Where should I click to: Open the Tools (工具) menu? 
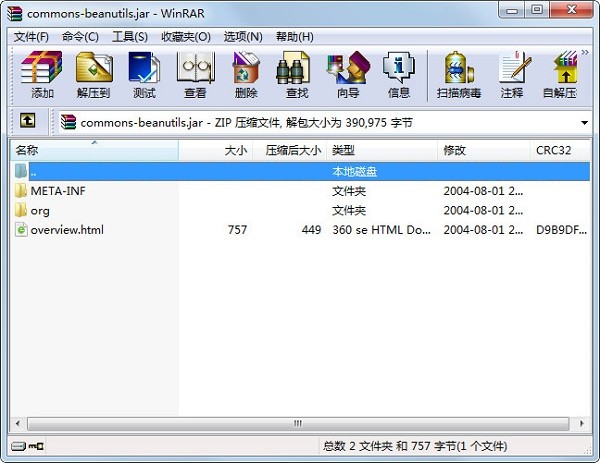[x=130, y=37]
